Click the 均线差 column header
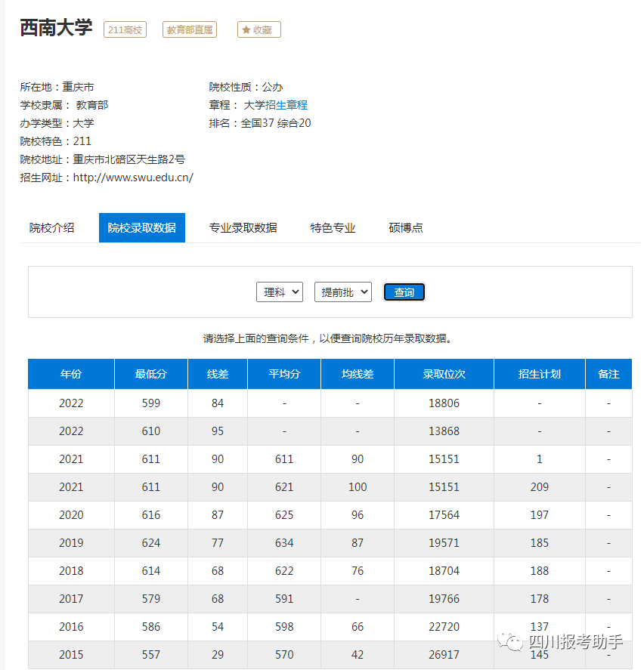This screenshot has width=644, height=670. coord(358,374)
